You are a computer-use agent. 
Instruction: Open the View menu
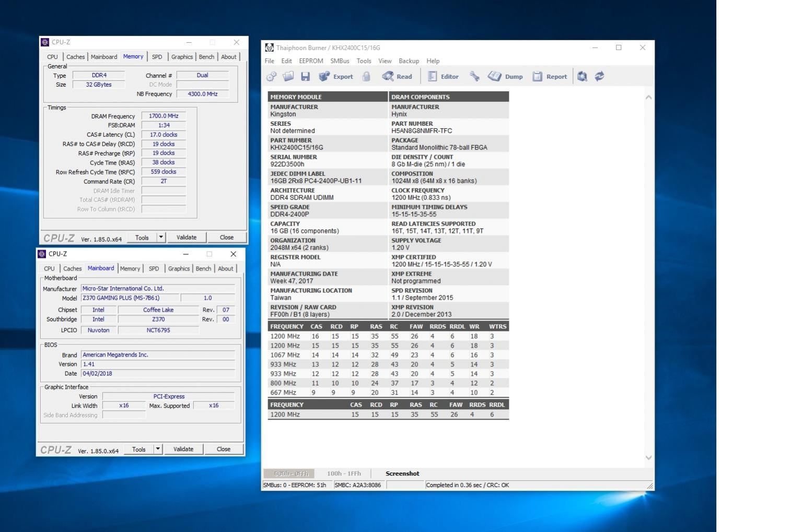click(x=385, y=61)
